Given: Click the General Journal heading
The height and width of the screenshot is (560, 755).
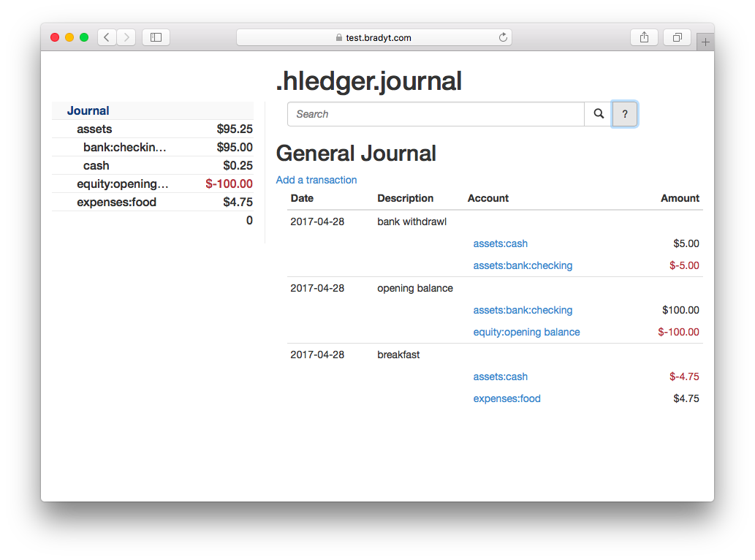Looking at the screenshot, I should click(x=356, y=153).
